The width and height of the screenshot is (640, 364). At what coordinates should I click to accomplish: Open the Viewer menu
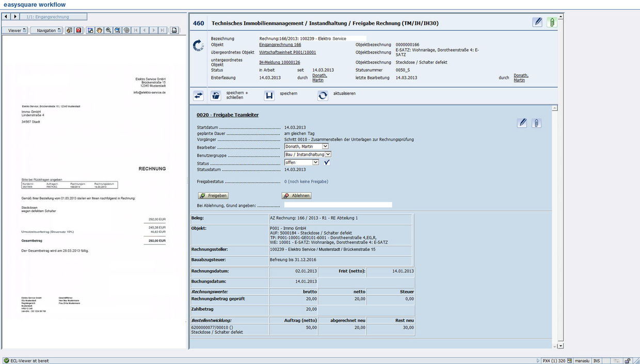click(15, 30)
